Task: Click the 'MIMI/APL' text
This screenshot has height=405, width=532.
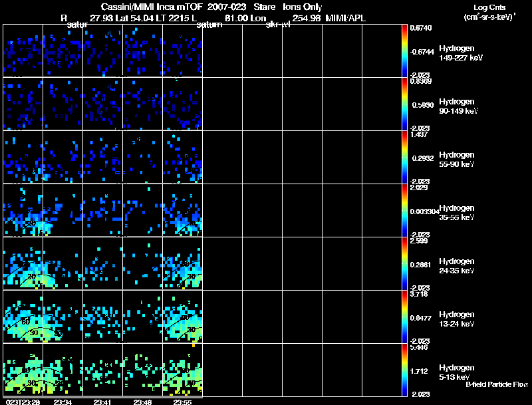Action: [x=345, y=18]
